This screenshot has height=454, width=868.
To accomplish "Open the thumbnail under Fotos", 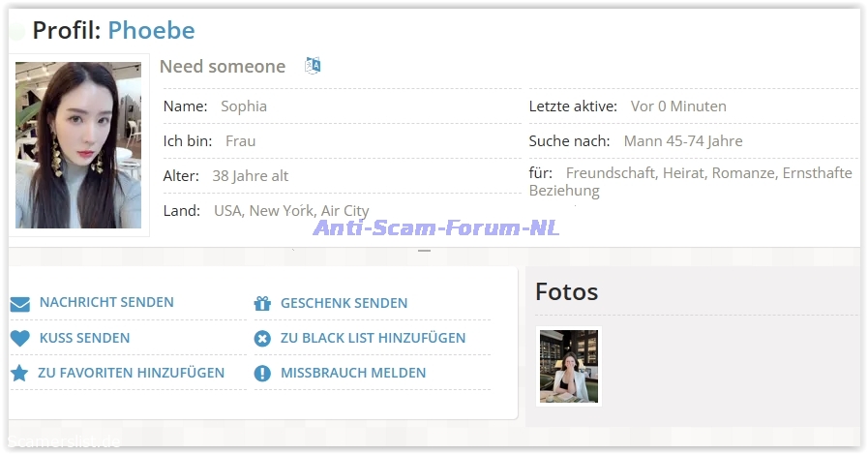I will 569,366.
